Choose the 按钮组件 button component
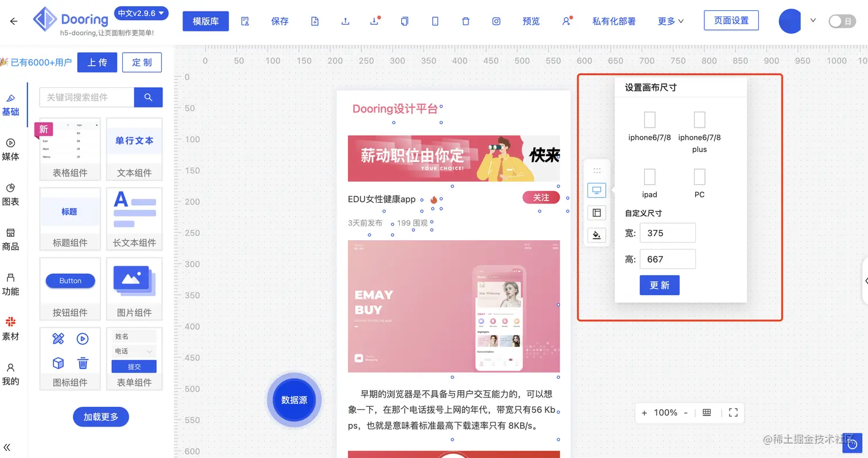Viewport: 868px width, 458px height. 70,289
